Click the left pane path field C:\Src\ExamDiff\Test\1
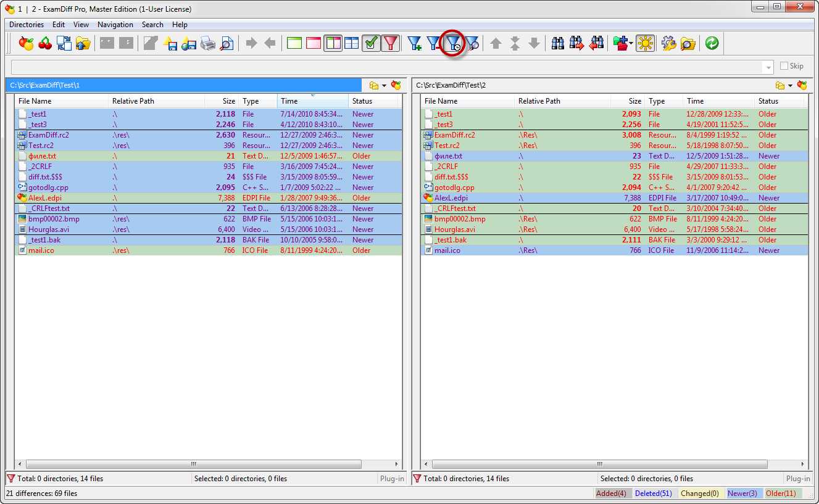 coord(183,85)
